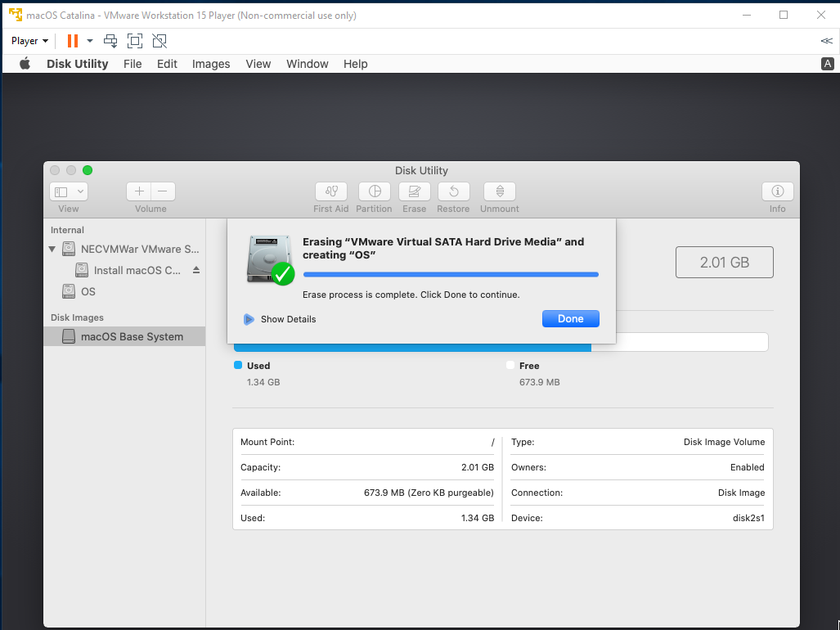Screen dimensions: 840x630
Task: Click the Connection Disk Image value
Action: pyautogui.click(x=741, y=493)
